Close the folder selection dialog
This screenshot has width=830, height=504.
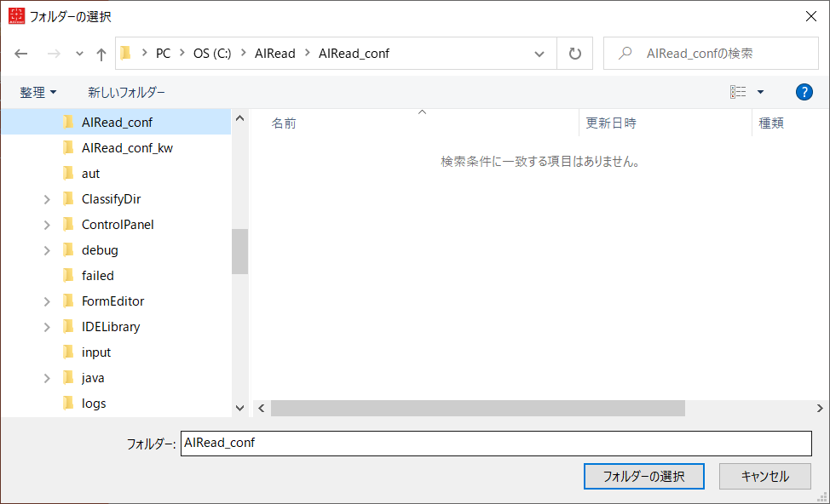coord(811,16)
